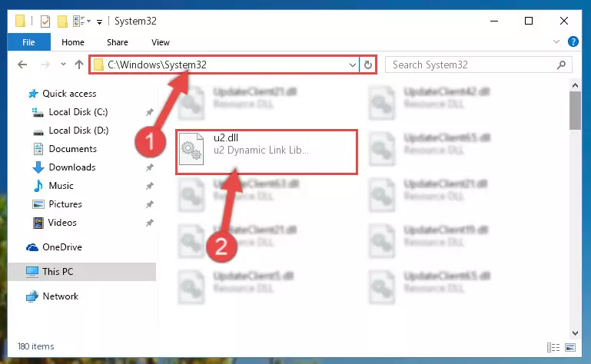
Task: Select Network in the navigation pane
Action: click(52, 296)
